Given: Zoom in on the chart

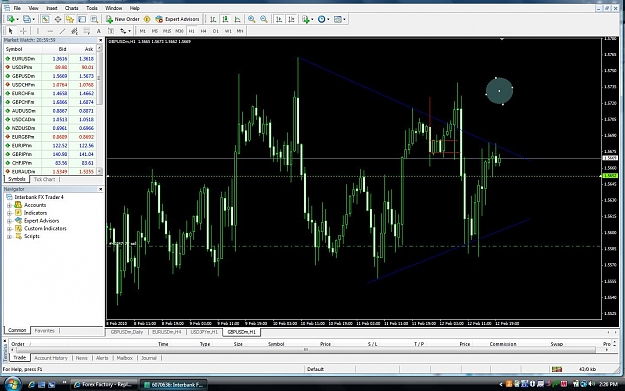Looking at the screenshot, I should tap(252, 19).
